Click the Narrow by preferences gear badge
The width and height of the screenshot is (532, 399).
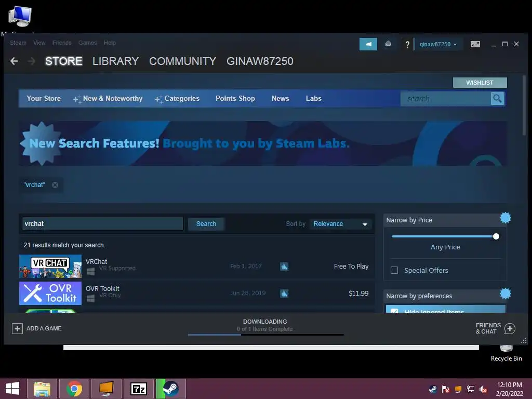505,294
